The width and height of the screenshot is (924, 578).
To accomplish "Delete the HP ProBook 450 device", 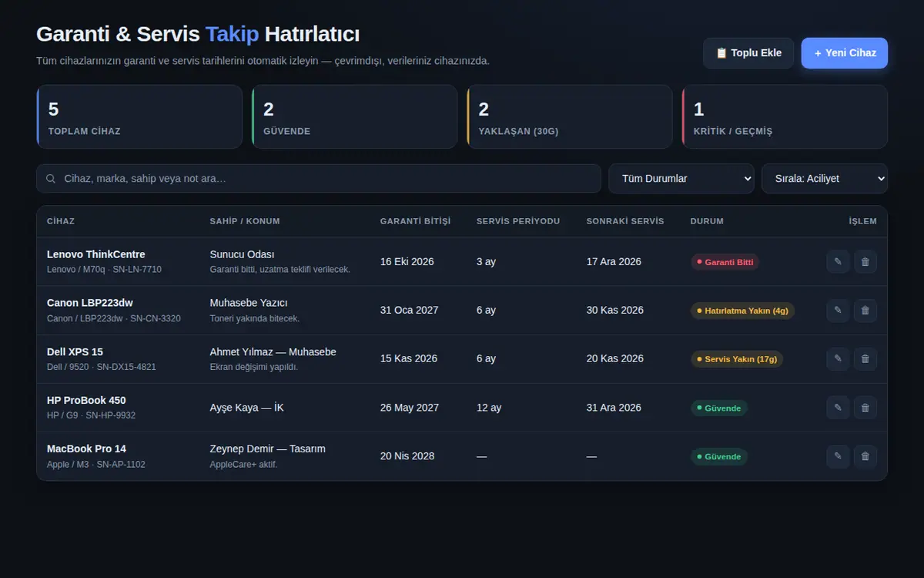I will pyautogui.click(x=865, y=408).
